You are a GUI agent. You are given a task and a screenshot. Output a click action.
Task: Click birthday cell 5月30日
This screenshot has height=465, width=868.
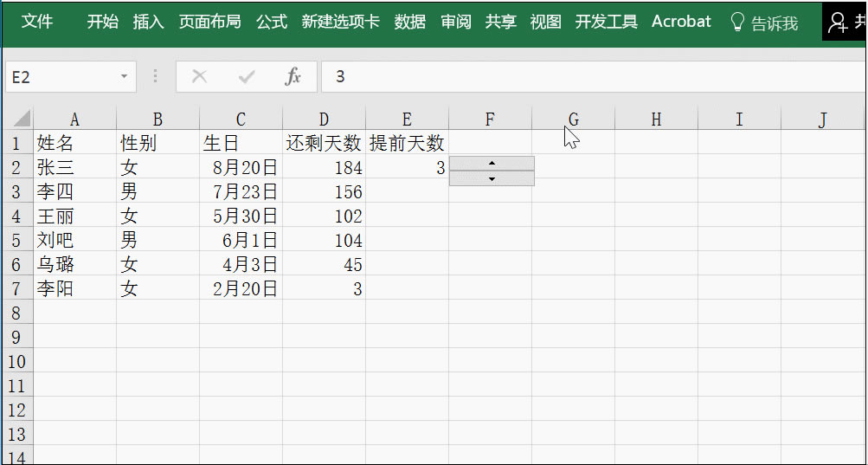point(241,216)
